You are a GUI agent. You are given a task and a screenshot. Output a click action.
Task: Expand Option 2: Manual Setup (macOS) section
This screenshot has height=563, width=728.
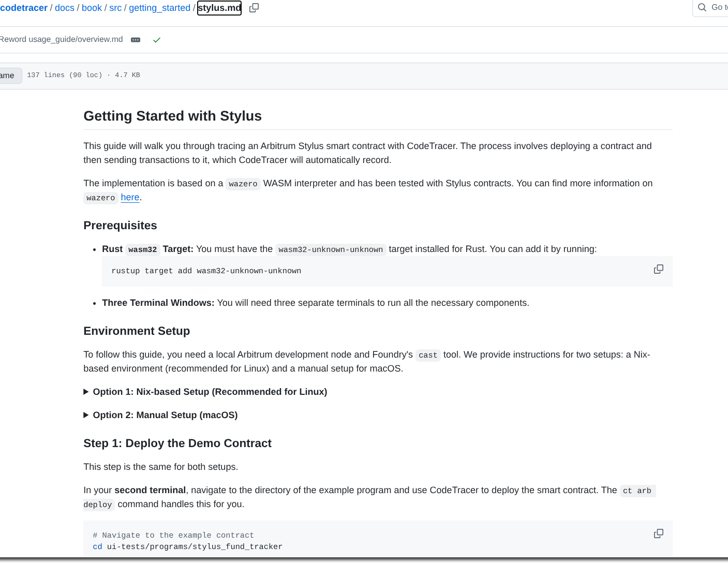[x=160, y=415]
